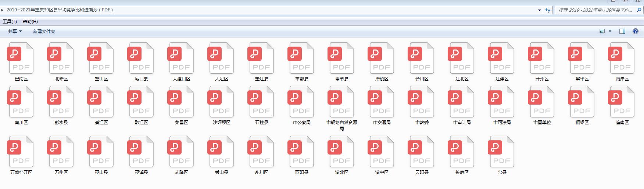Click the folder path in address bar

point(60,10)
